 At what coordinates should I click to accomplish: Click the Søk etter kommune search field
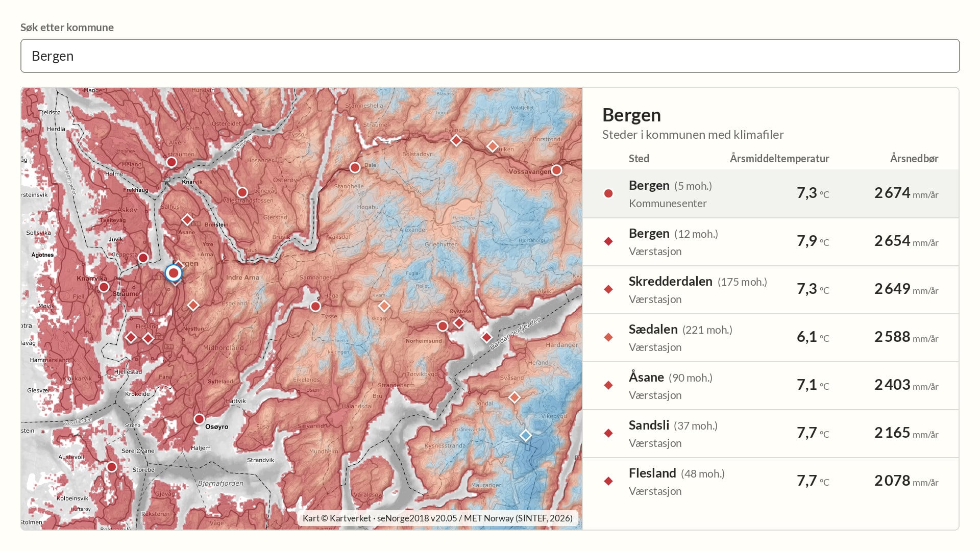[x=490, y=56]
